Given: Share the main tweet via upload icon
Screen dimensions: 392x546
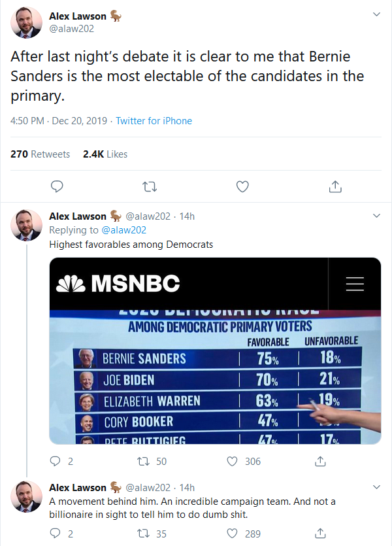Looking at the screenshot, I should pos(335,186).
